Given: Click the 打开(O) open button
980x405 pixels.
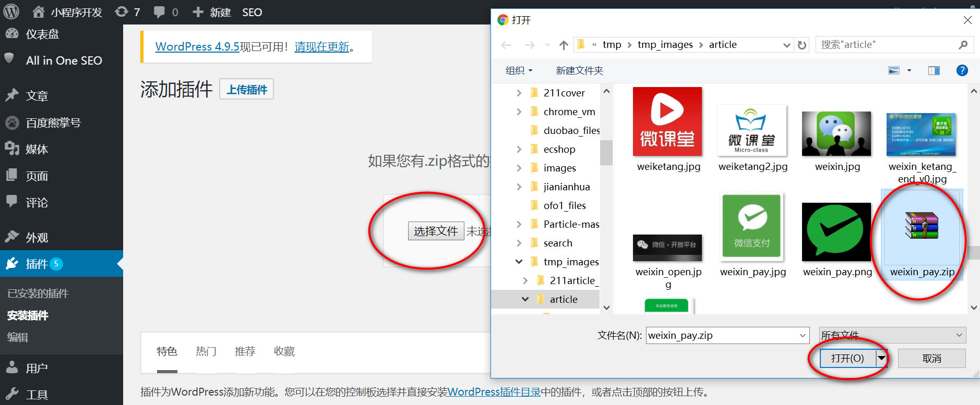Looking at the screenshot, I should 847,358.
